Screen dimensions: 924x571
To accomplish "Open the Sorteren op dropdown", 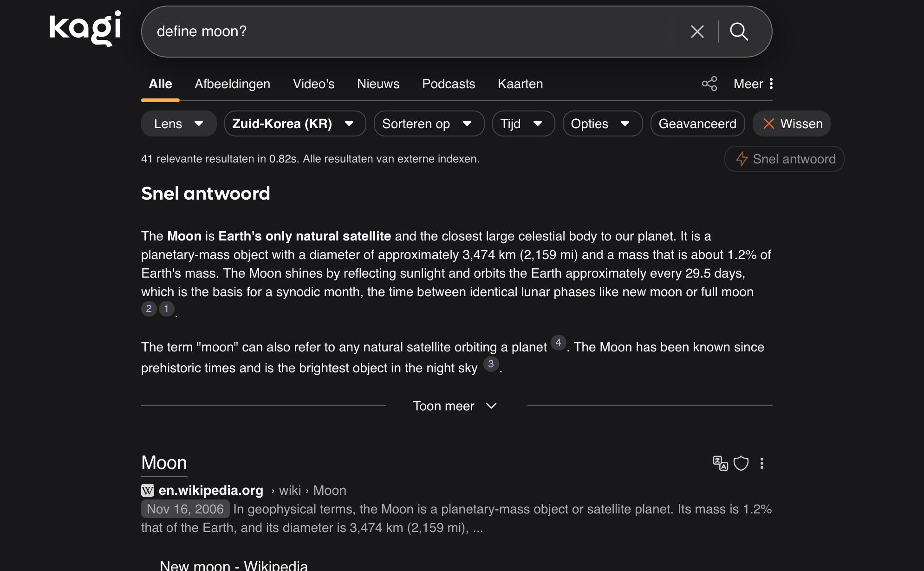I will [x=428, y=123].
